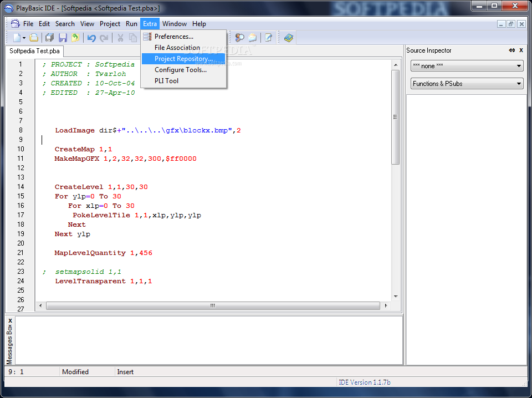Choose PLI Tool from Extra menu
Screen dimensions: 532x398
[x=183, y=81]
